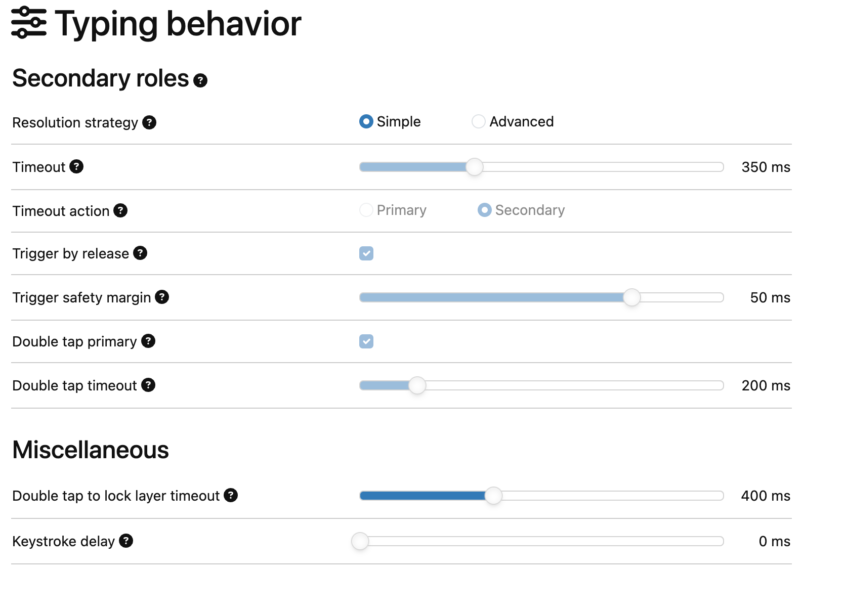
Task: Click the Trigger safety margin help icon
Action: pos(162,297)
